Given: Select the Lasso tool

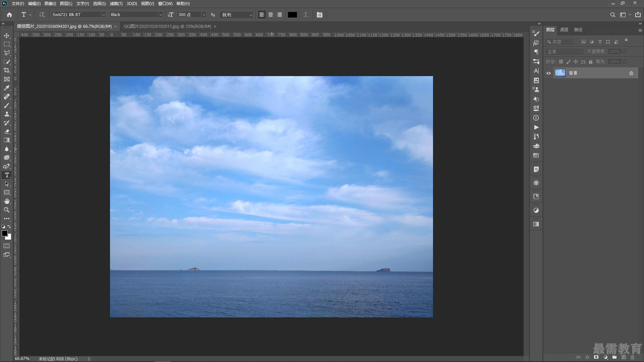Looking at the screenshot, I should point(7,53).
